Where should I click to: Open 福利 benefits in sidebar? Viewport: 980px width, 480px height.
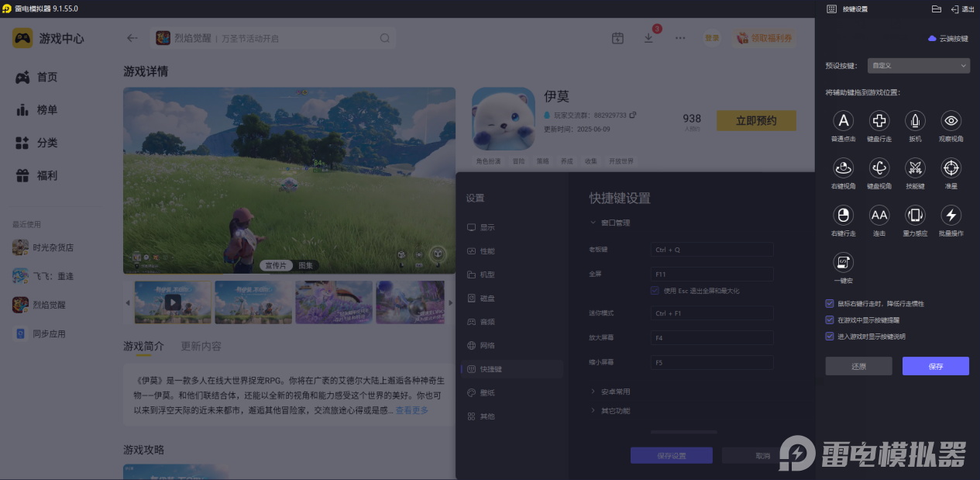(37, 176)
